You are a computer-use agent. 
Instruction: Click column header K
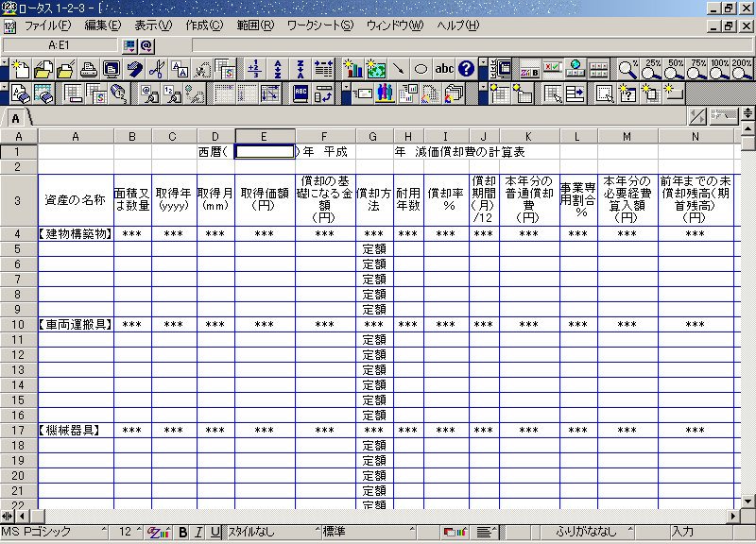529,137
